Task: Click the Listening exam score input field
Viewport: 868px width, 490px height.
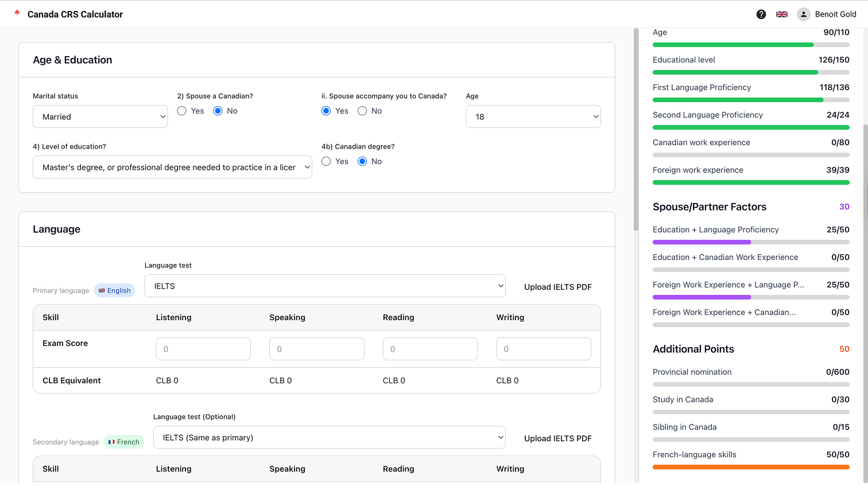Action: pos(203,348)
